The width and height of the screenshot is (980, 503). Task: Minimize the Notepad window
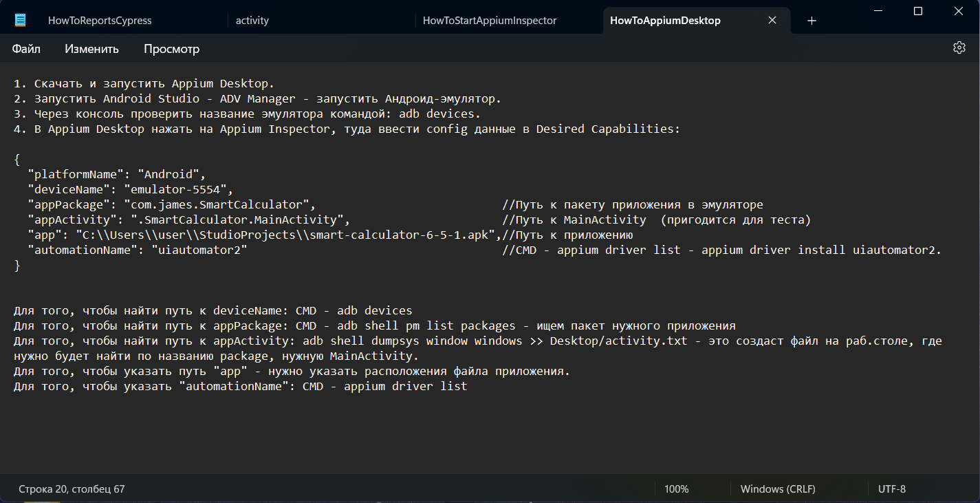click(x=878, y=10)
